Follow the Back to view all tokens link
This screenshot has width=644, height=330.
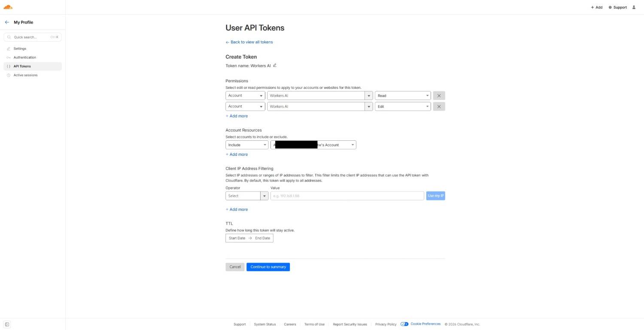click(251, 42)
